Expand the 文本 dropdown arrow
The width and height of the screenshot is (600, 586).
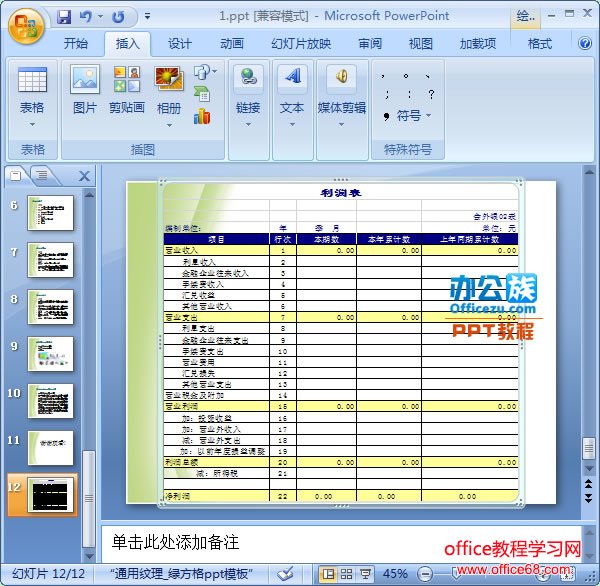pyautogui.click(x=292, y=124)
